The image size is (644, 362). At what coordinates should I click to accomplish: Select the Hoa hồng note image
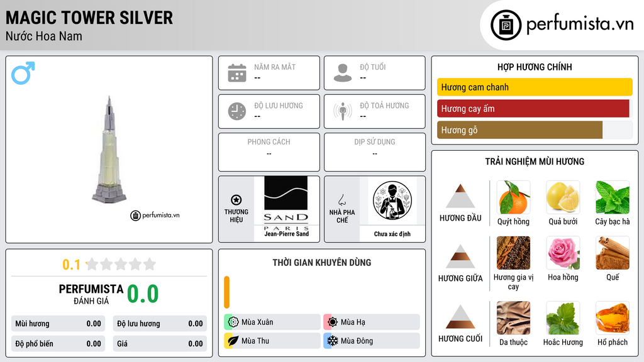tap(563, 253)
